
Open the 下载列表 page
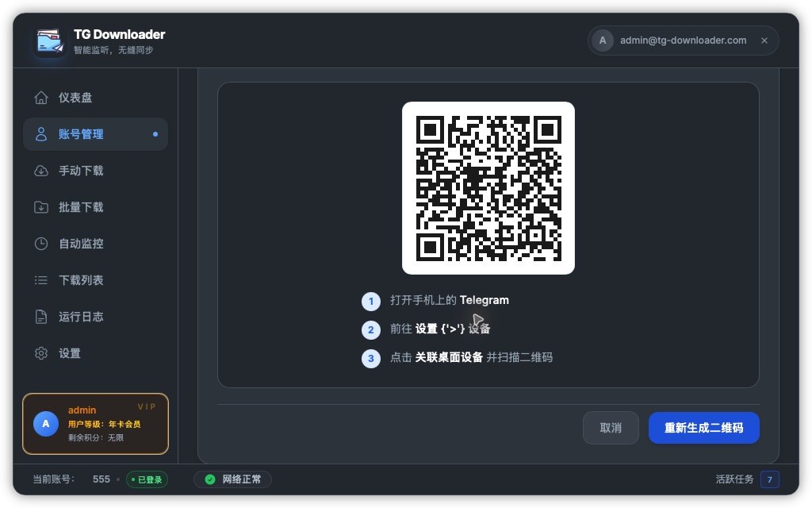(95, 280)
